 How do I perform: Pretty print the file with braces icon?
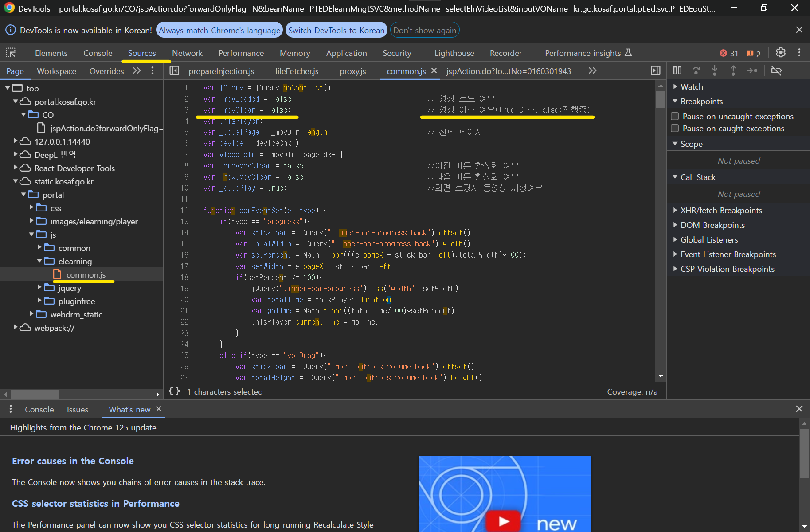[x=174, y=391]
